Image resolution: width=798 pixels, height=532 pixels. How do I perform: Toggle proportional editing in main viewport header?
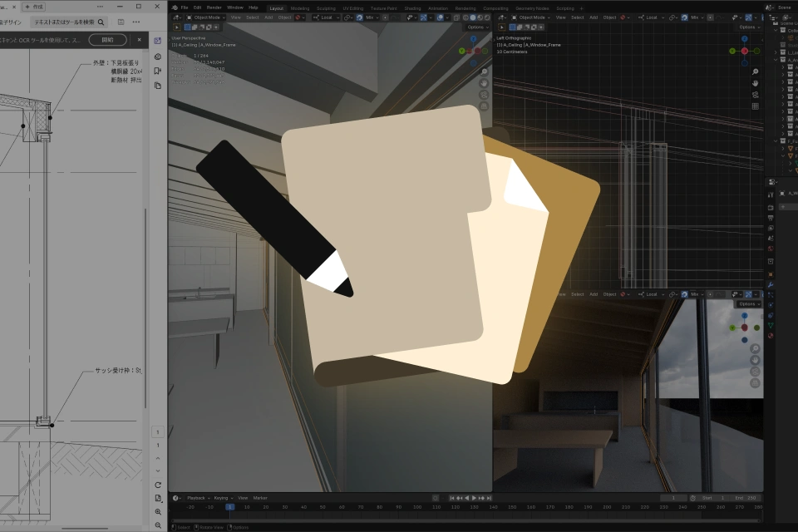(x=385, y=17)
